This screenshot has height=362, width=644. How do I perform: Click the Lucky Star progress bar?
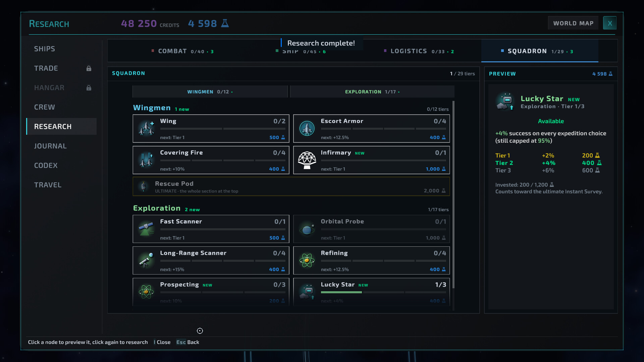pyautogui.click(x=383, y=292)
